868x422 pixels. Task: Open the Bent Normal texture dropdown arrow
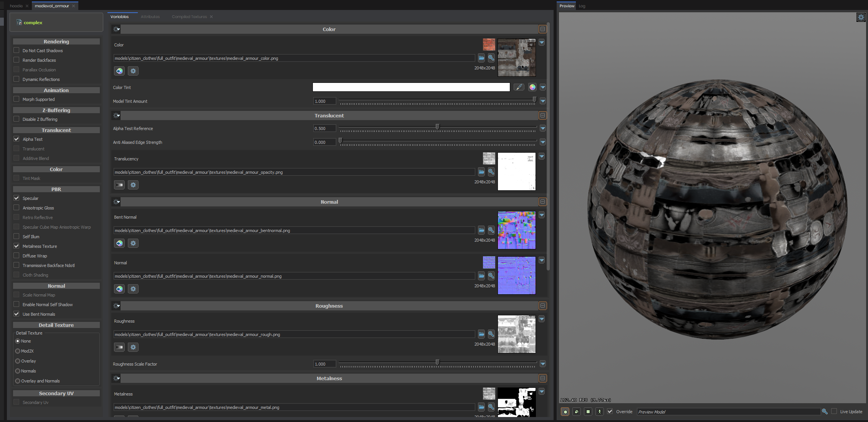(x=542, y=215)
